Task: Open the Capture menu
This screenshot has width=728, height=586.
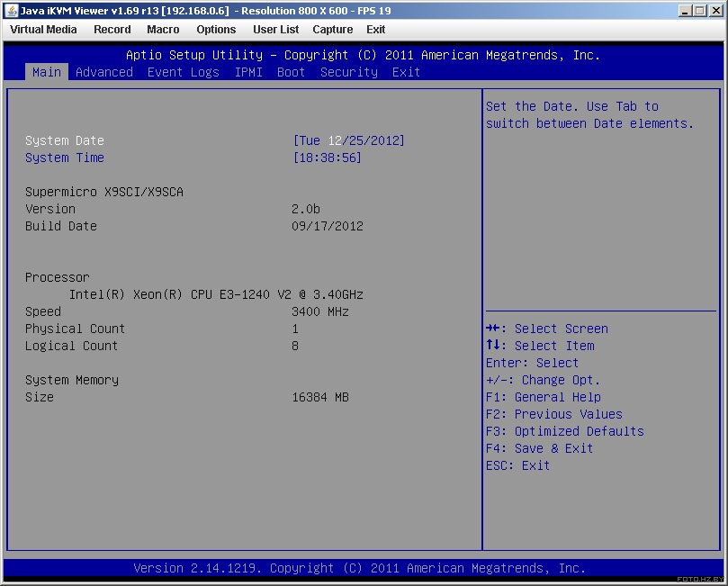Action: pyautogui.click(x=332, y=30)
